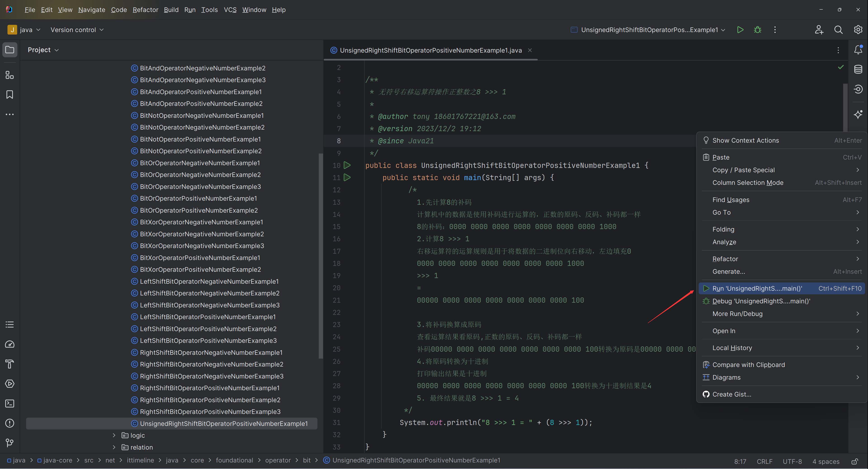Screen dimensions: 868x469
Task: Select Paste from context menu
Action: pyautogui.click(x=782, y=157)
